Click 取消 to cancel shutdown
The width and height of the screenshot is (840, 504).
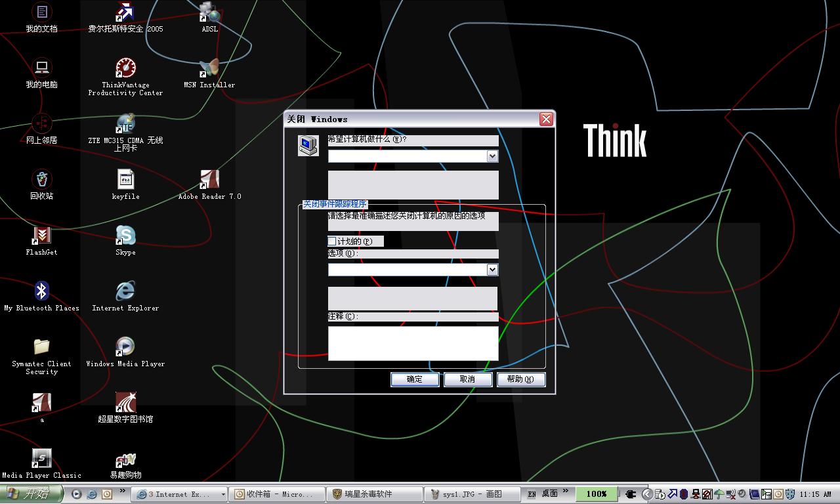[x=467, y=379]
